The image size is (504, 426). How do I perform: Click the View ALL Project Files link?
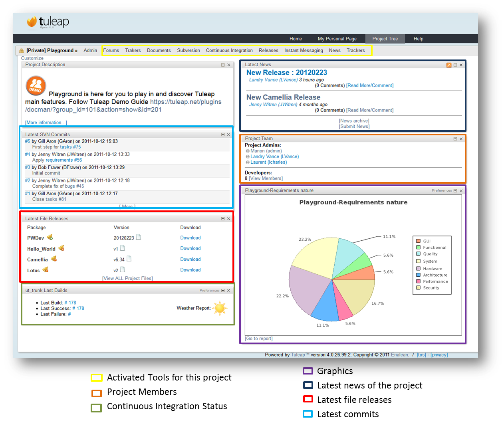coord(127,278)
